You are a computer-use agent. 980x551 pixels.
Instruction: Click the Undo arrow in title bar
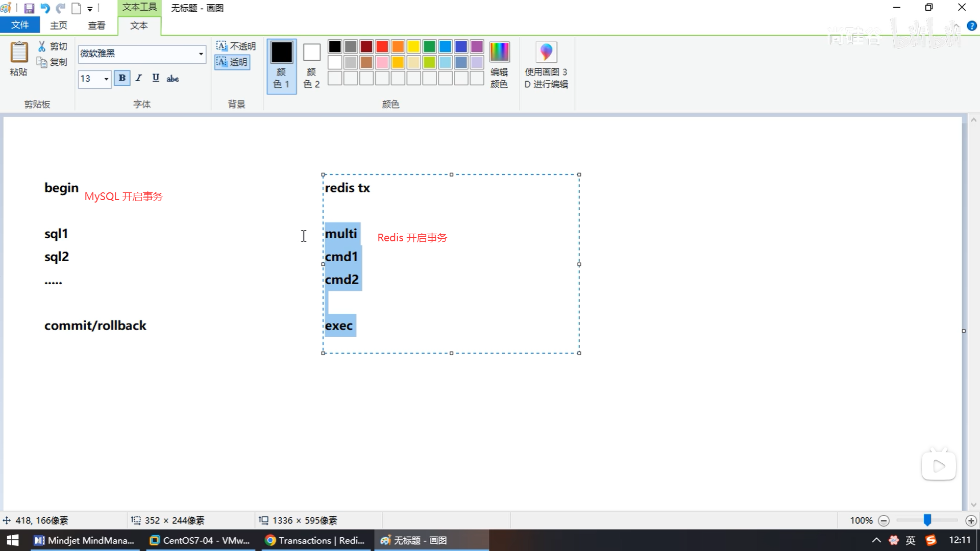[x=45, y=8]
